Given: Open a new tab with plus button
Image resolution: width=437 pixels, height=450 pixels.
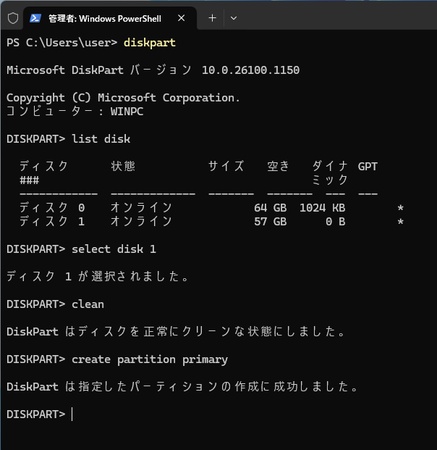Looking at the screenshot, I should (x=212, y=18).
